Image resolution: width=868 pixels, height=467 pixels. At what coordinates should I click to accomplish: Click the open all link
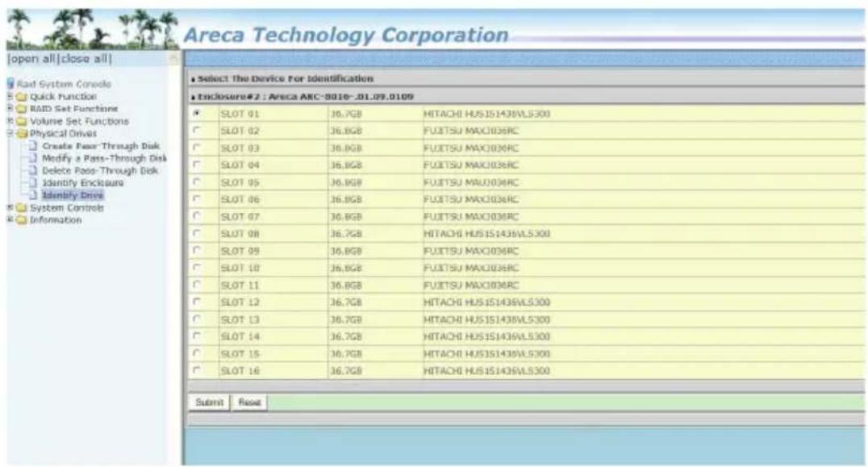click(x=33, y=59)
